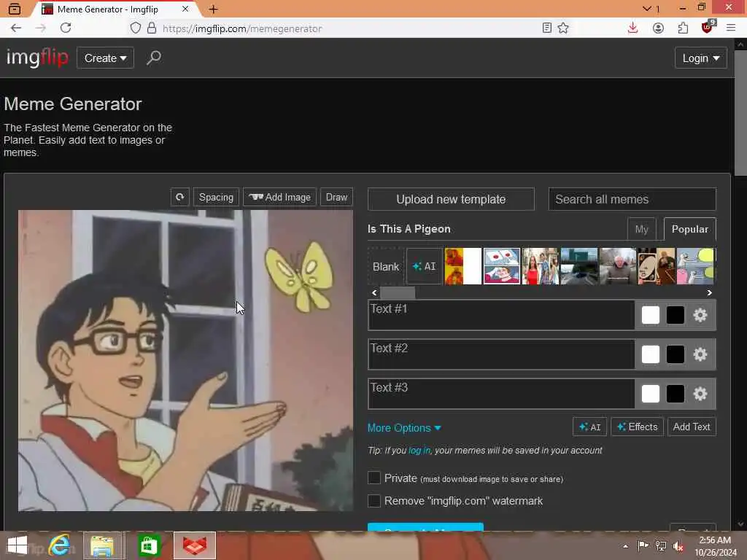Click the Spacing button
The image size is (747, 560).
coord(216,197)
